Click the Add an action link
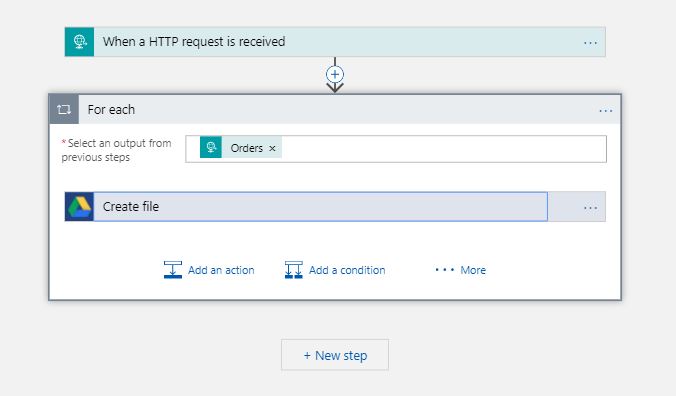This screenshot has width=676, height=396. 221,270
